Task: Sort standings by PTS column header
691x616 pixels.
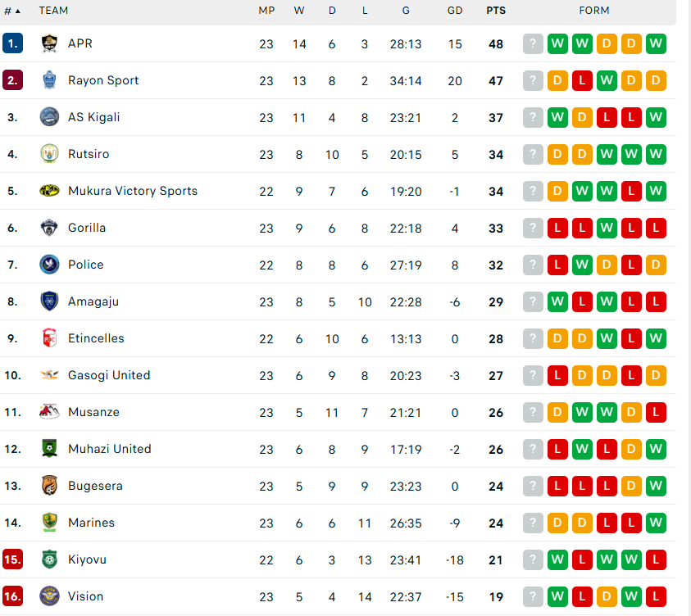Action: [496, 11]
